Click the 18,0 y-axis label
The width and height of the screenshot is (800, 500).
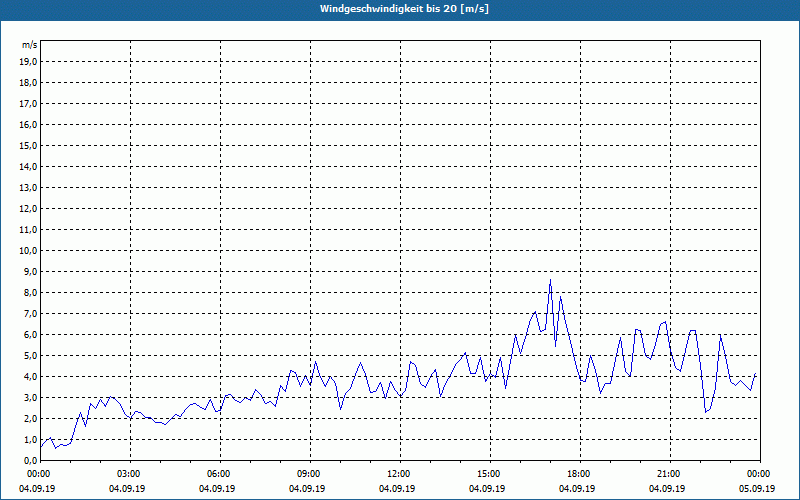pyautogui.click(x=28, y=83)
